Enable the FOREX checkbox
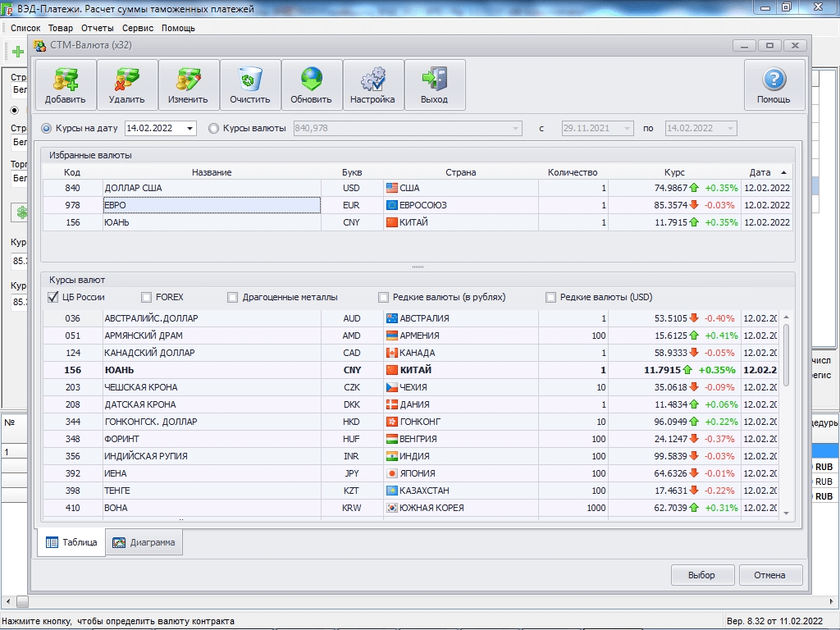840x630 pixels. 147,298
